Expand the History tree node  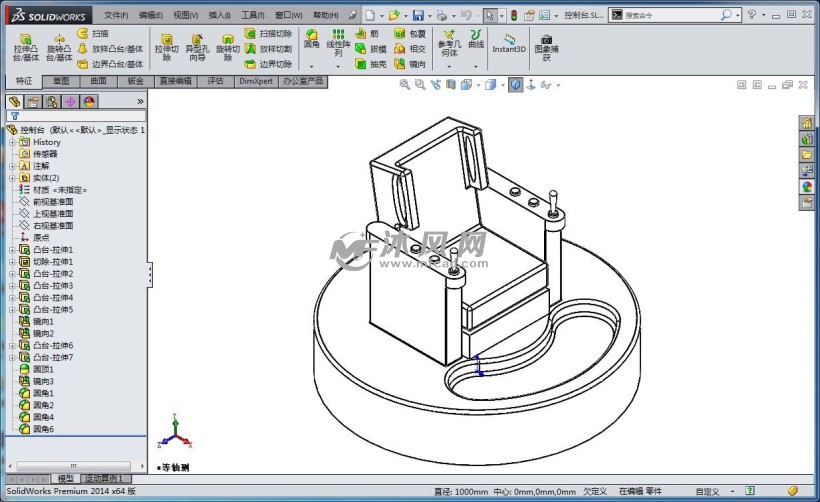(x=13, y=142)
